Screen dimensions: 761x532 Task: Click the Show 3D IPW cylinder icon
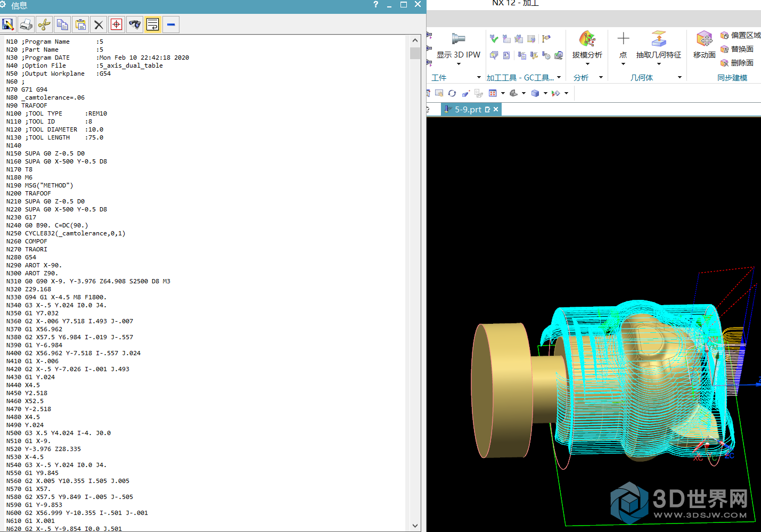tap(459, 39)
